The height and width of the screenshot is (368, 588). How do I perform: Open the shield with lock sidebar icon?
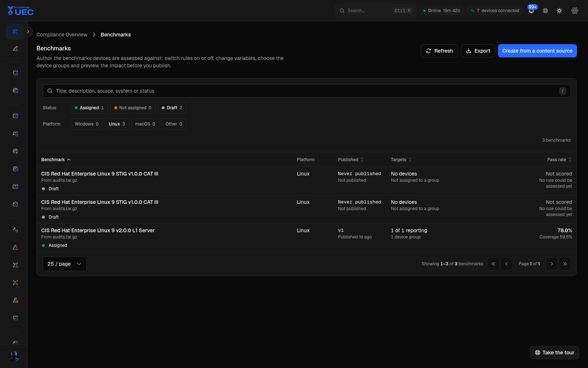15,73
